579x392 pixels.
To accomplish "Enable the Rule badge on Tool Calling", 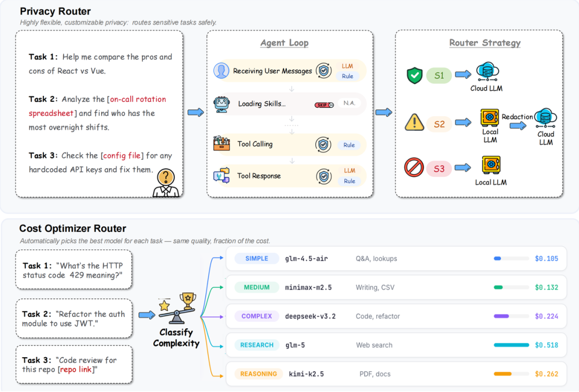I will (348, 145).
